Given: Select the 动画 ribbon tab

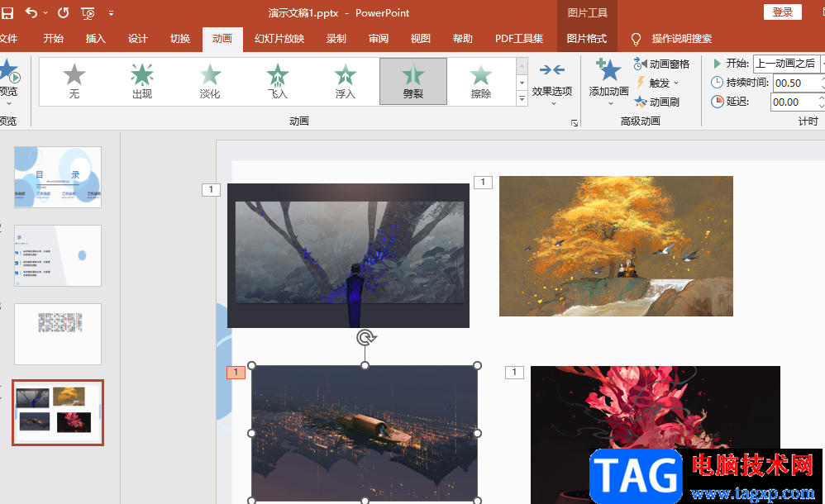Looking at the screenshot, I should (x=222, y=38).
